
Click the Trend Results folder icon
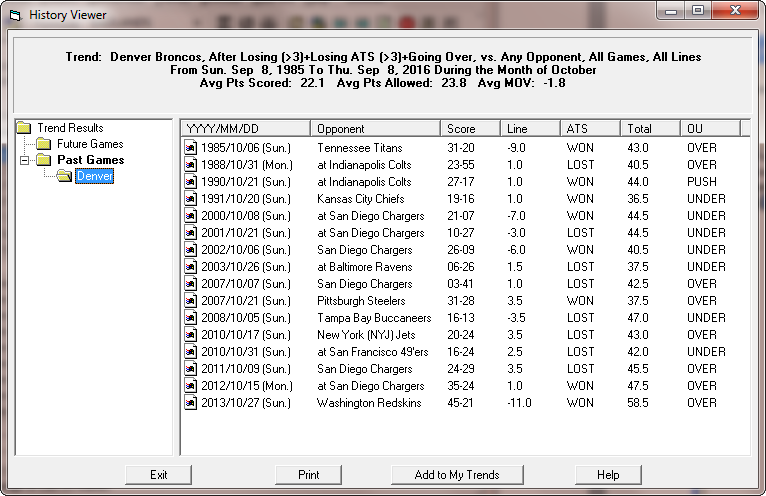[24, 128]
